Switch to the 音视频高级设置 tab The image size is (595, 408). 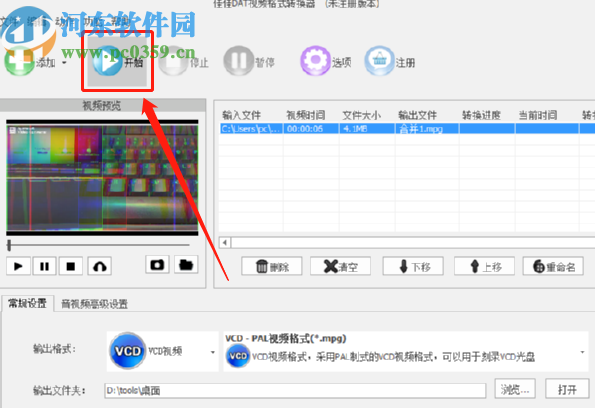pyautogui.click(x=94, y=304)
